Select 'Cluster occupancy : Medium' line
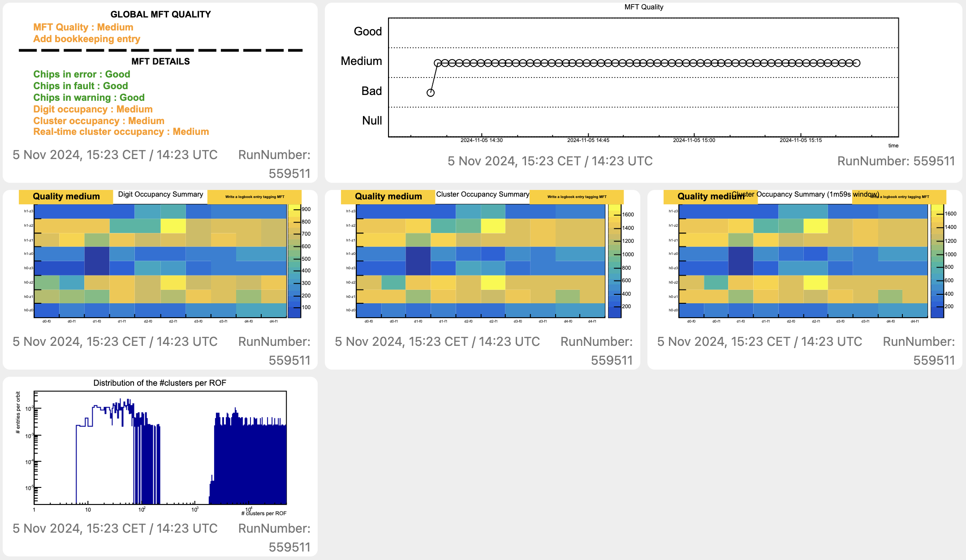 pos(99,121)
